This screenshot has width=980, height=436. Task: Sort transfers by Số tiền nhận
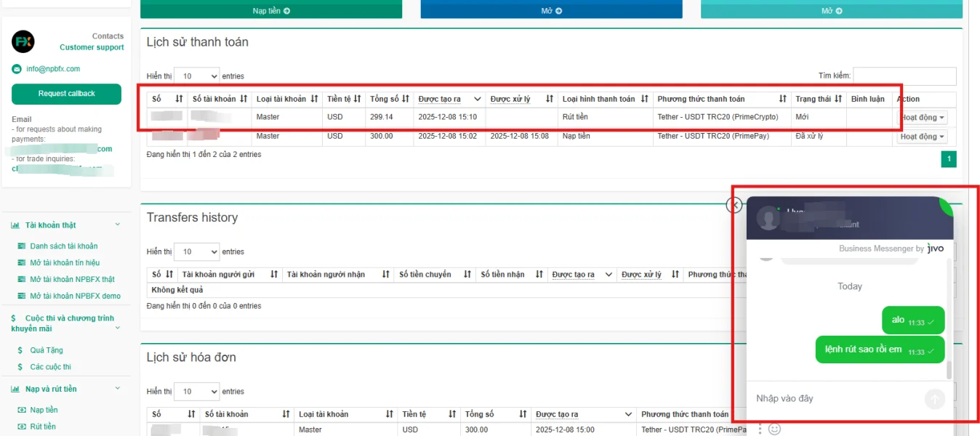click(x=539, y=275)
